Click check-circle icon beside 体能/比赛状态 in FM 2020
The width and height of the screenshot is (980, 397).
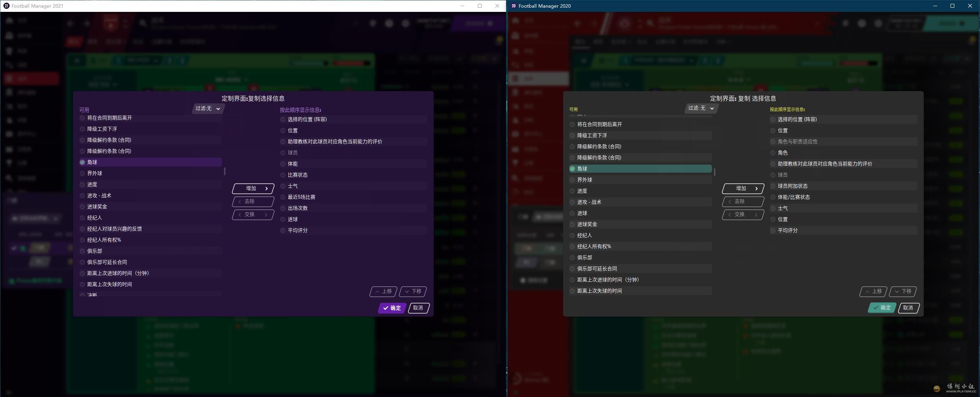[773, 197]
